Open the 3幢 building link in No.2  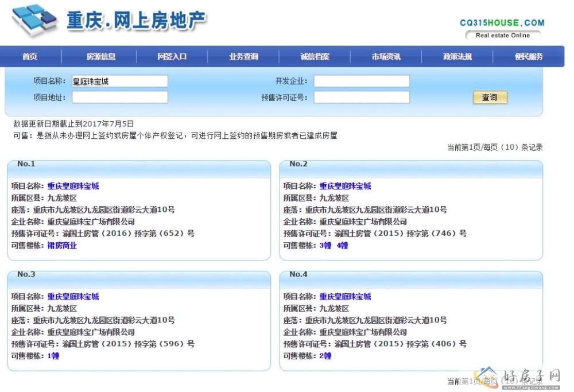[325, 246]
